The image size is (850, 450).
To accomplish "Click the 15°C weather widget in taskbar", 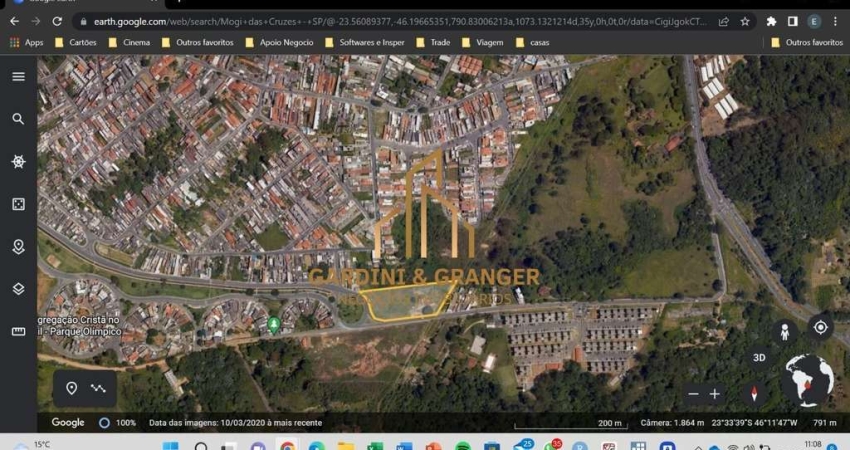I will coord(31,445).
